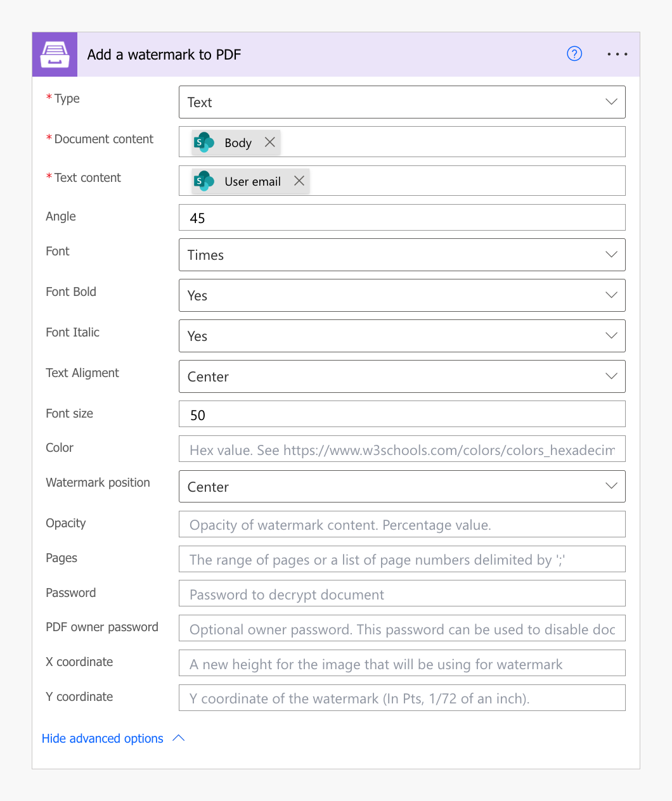The height and width of the screenshot is (801, 672).
Task: Click the dropdown arrow beside Times font
Action: [x=611, y=254]
